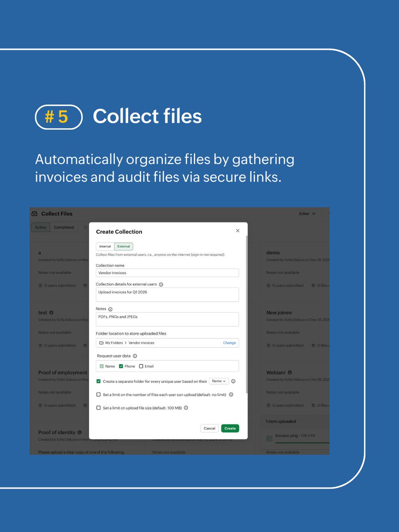Click info icon for upload file size limit

[x=186, y=408]
